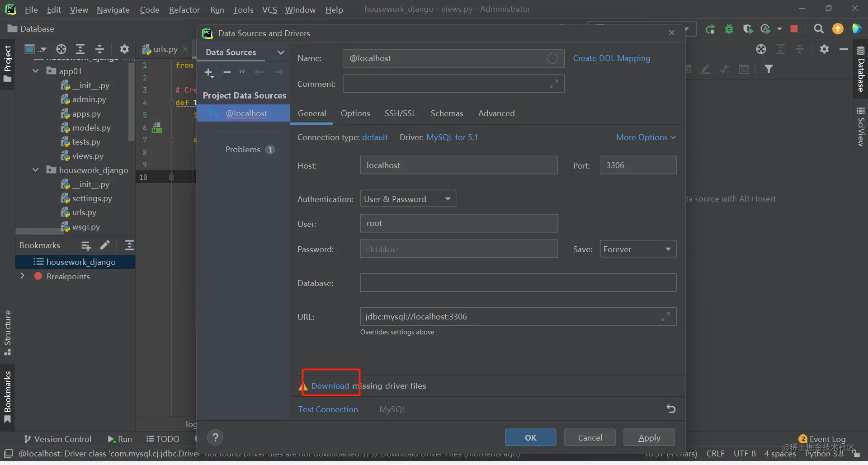Click the back arrow in Data Sources toolbar

coord(259,72)
